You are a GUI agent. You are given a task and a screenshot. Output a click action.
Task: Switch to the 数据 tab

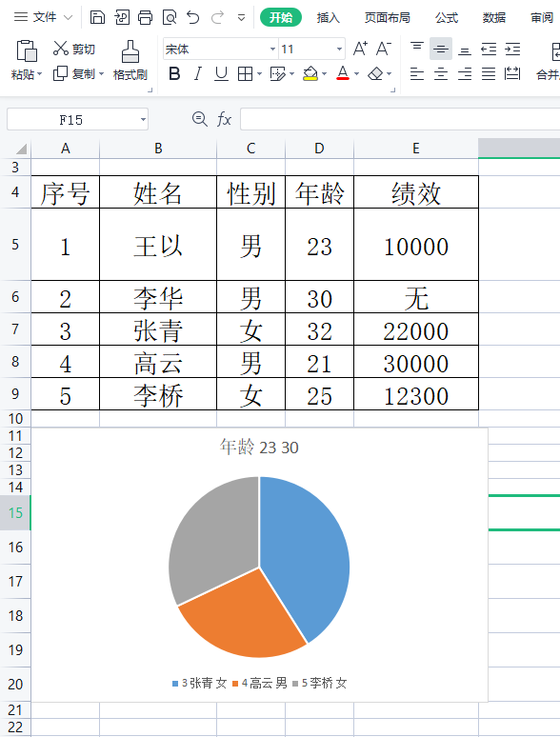(494, 18)
